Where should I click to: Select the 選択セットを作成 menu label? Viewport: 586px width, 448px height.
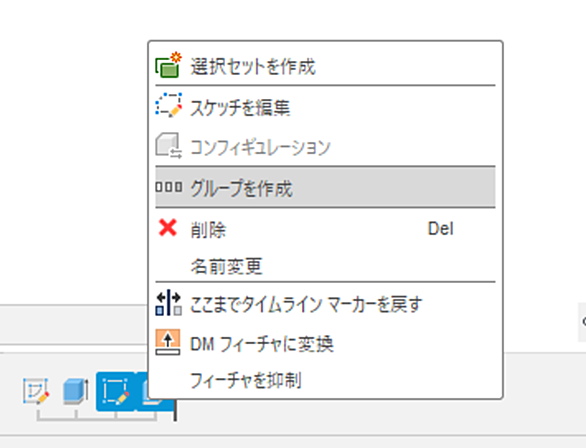coord(253,67)
